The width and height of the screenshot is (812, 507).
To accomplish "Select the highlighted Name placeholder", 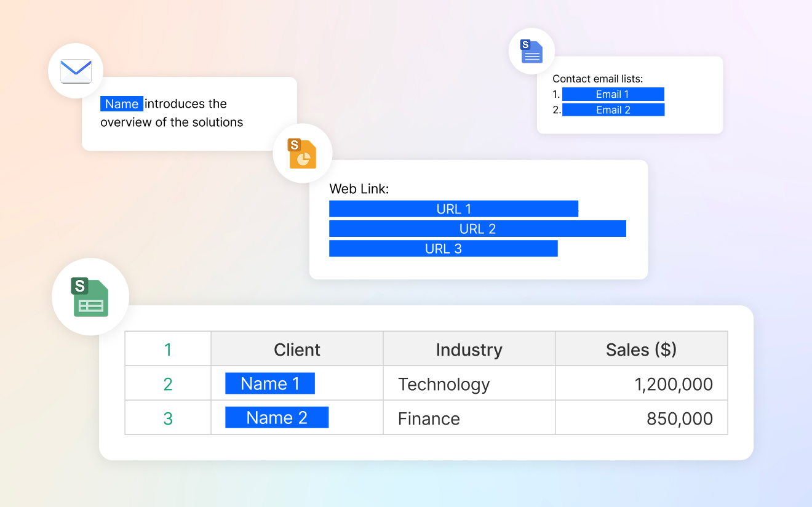I will [x=121, y=103].
